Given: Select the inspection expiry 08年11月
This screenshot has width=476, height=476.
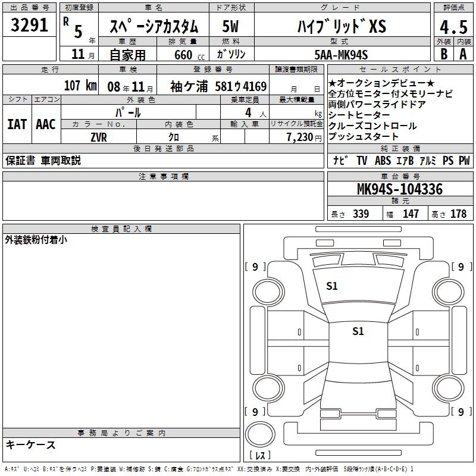Looking at the screenshot, I should pyautogui.click(x=130, y=87).
